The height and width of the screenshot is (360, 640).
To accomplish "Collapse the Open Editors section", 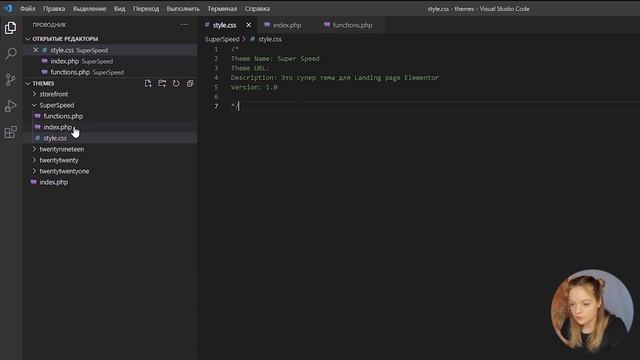I will tap(28, 39).
